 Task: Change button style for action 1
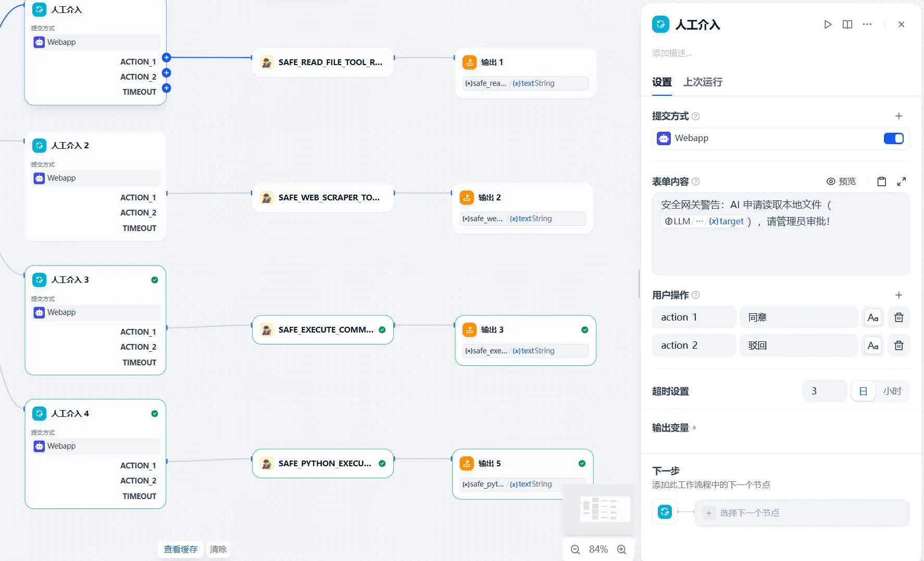coord(873,317)
